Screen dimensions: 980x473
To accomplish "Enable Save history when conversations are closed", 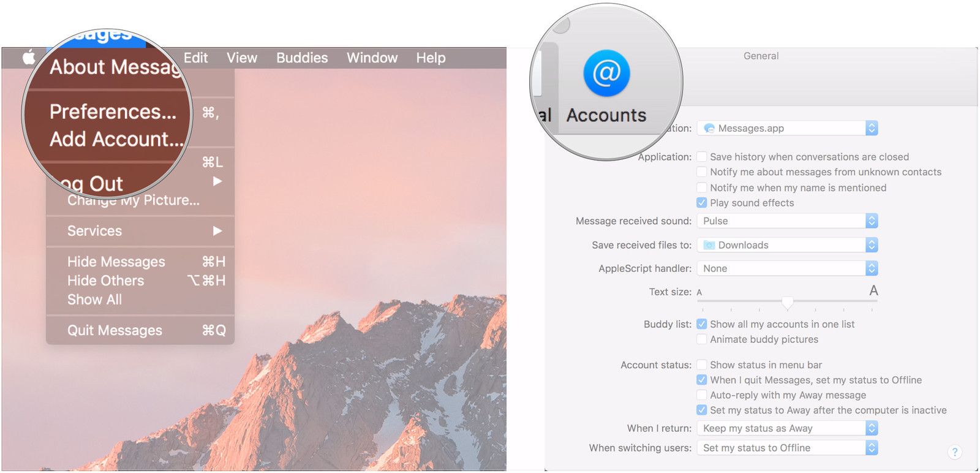I will point(702,157).
